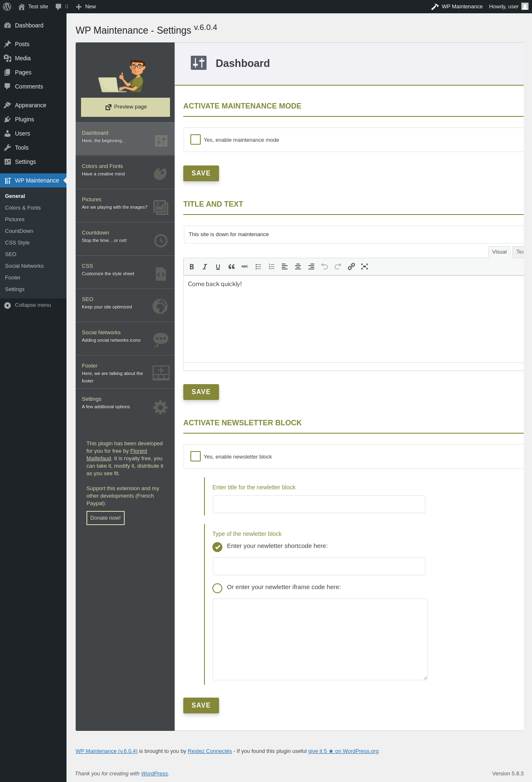Screen dimensions: 532x782
Task: Click the Dashboard sliders header icon
Action: 199,63
